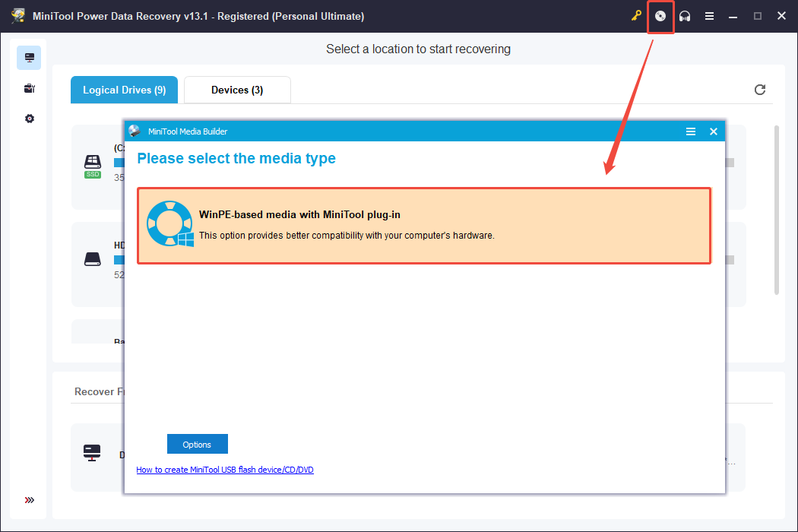The height and width of the screenshot is (532, 798).
Task: Click the Media Builder dialog title icon
Action: (135, 131)
